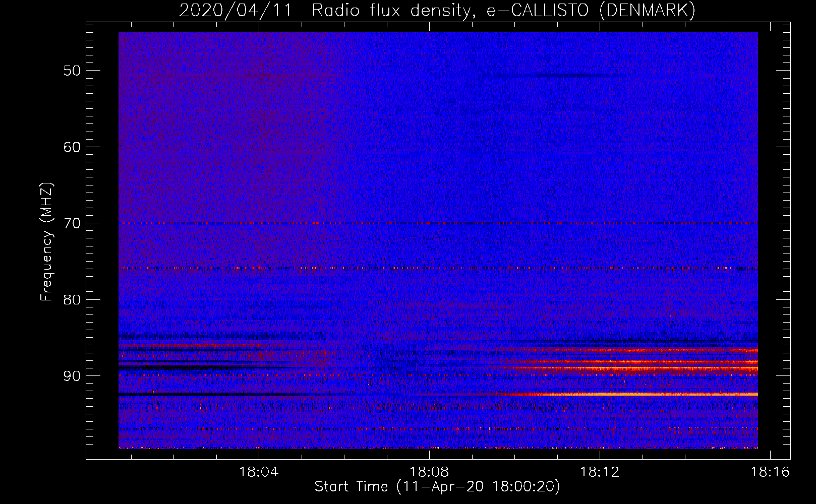The image size is (816, 504).
Task: Click the frequency tick label '60'
Action: (x=72, y=147)
